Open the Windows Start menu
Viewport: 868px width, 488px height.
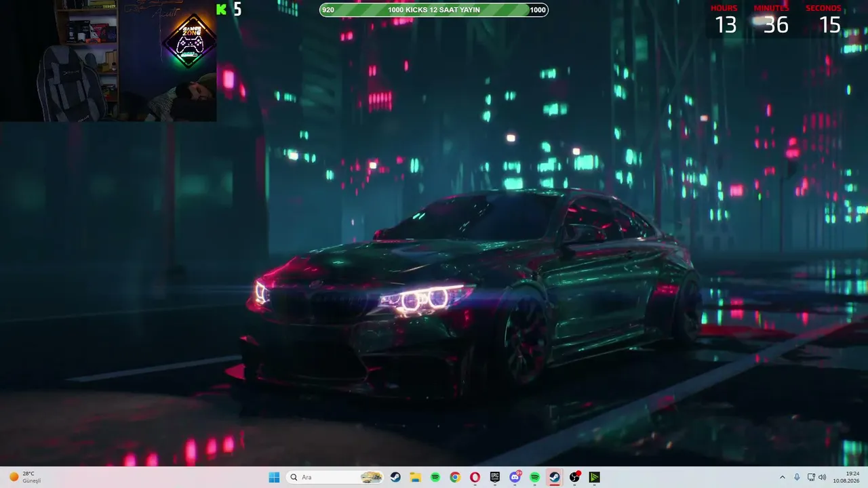[274, 477]
